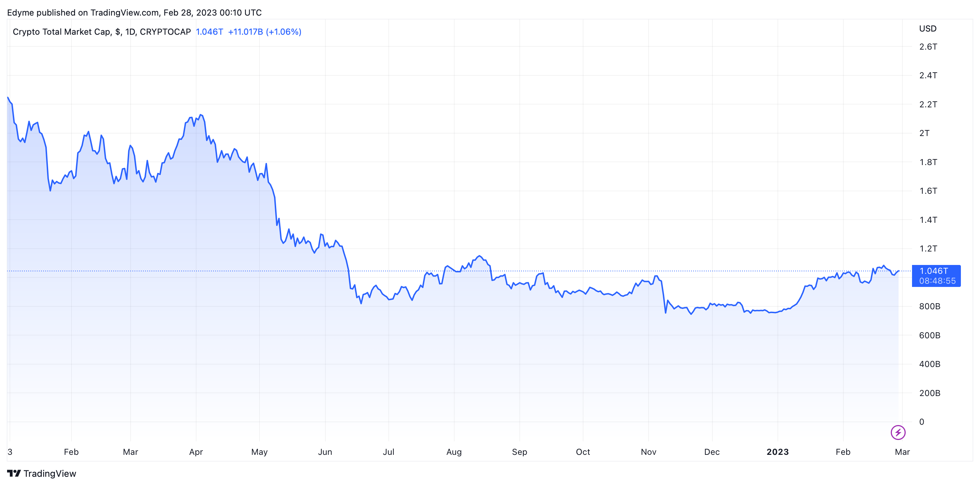980x486 pixels.
Task: Click the Apr label on time axis
Action: click(196, 452)
